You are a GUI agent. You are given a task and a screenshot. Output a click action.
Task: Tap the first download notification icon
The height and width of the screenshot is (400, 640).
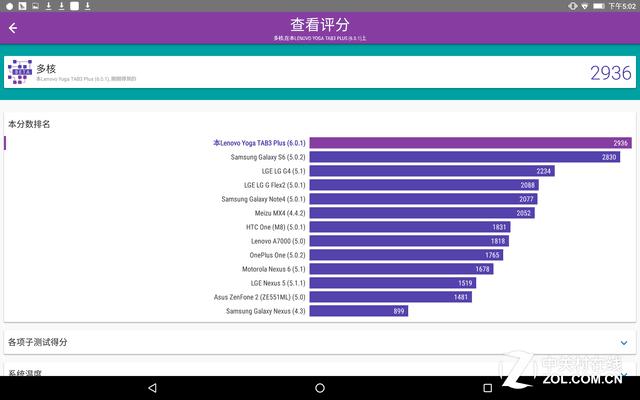point(49,6)
